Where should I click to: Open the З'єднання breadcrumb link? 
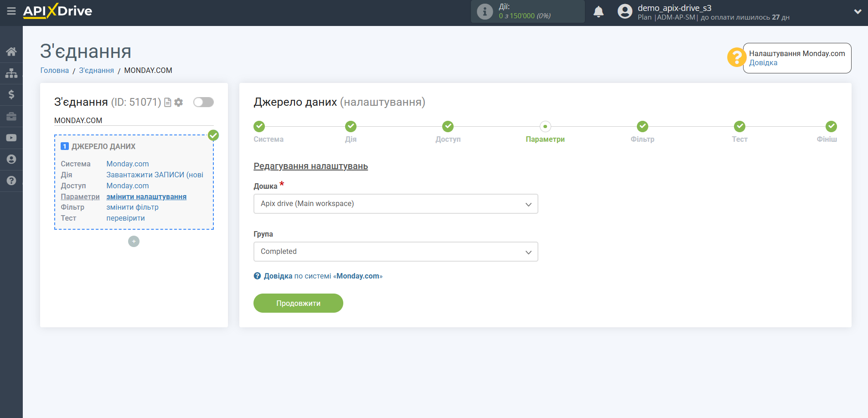click(x=97, y=70)
